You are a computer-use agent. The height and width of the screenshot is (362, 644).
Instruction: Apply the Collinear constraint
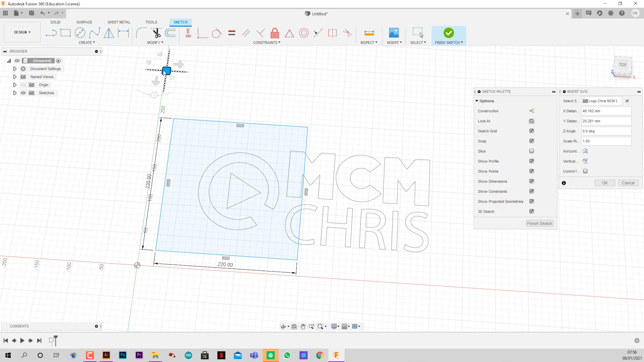pyautogui.click(x=318, y=33)
